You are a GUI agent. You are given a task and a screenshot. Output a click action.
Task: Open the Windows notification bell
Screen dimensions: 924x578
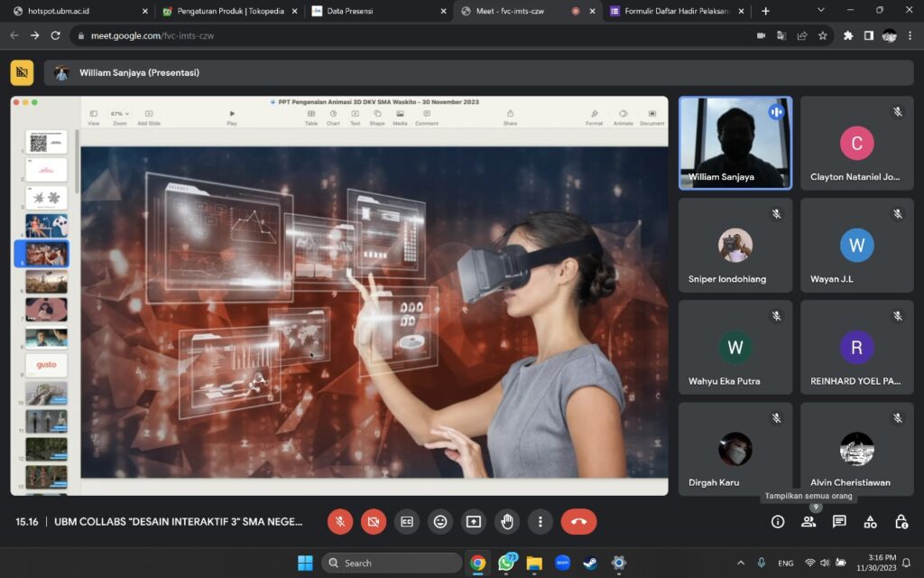tap(906, 563)
